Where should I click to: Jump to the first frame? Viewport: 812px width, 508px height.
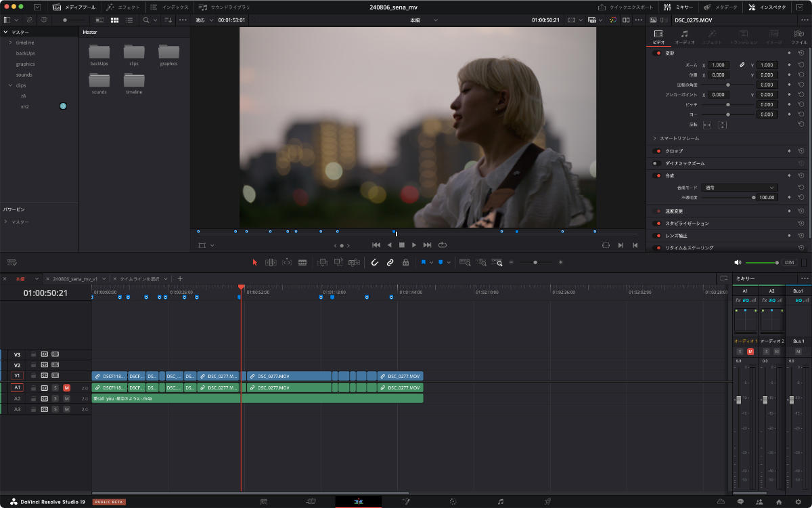click(376, 245)
